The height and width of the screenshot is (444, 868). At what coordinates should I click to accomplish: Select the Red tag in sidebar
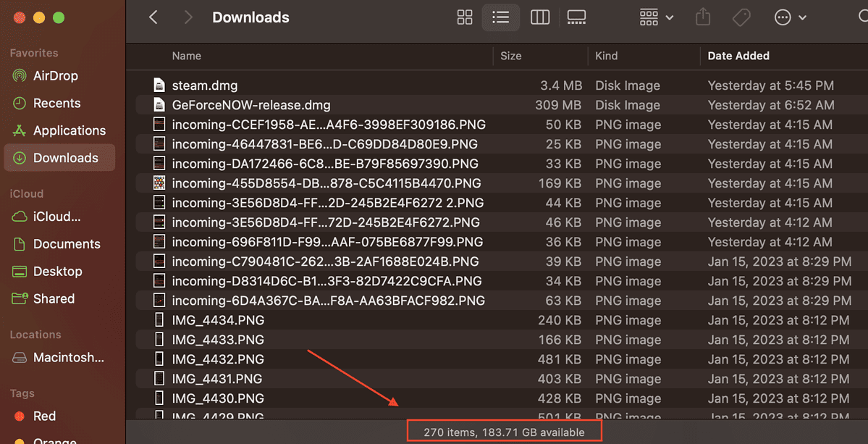tap(44, 416)
